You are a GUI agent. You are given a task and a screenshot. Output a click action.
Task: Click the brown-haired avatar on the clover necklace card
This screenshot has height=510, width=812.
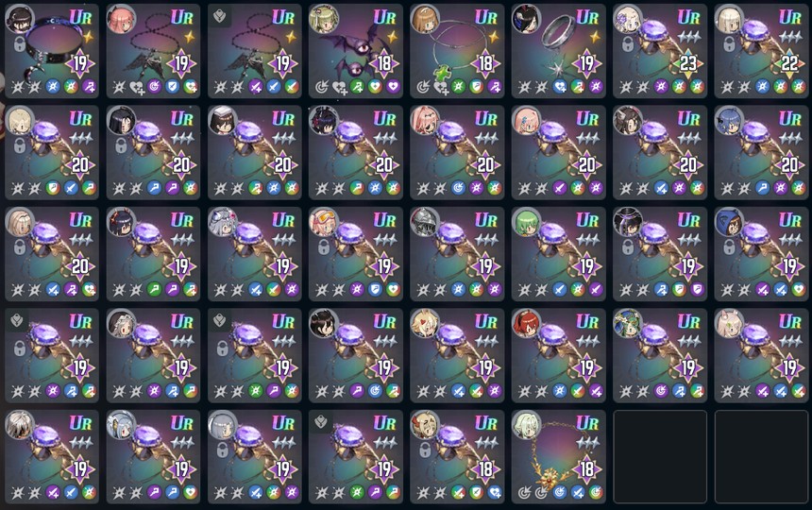[426, 19]
